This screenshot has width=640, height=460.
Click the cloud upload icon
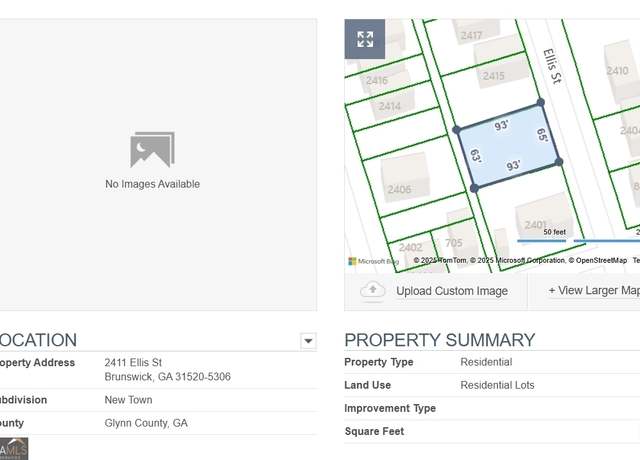pyautogui.click(x=373, y=290)
